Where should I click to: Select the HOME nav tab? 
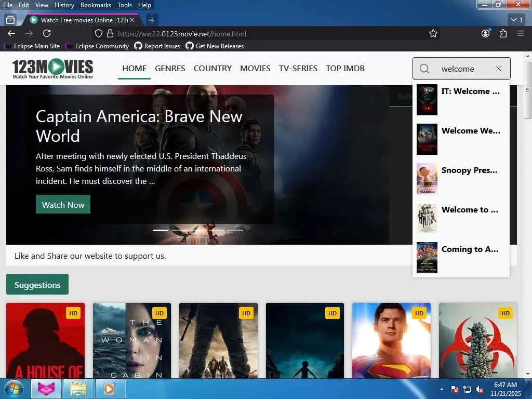[135, 68]
